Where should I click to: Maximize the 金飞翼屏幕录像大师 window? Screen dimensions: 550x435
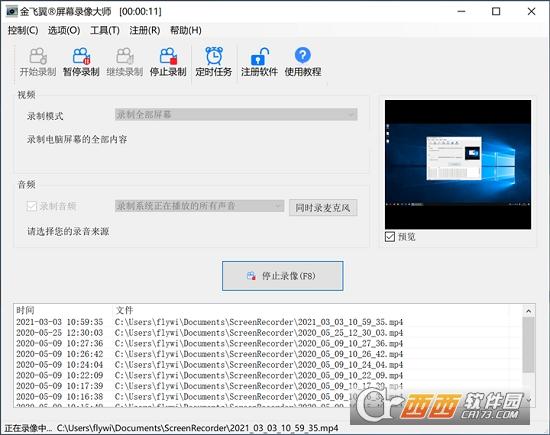pos(496,12)
